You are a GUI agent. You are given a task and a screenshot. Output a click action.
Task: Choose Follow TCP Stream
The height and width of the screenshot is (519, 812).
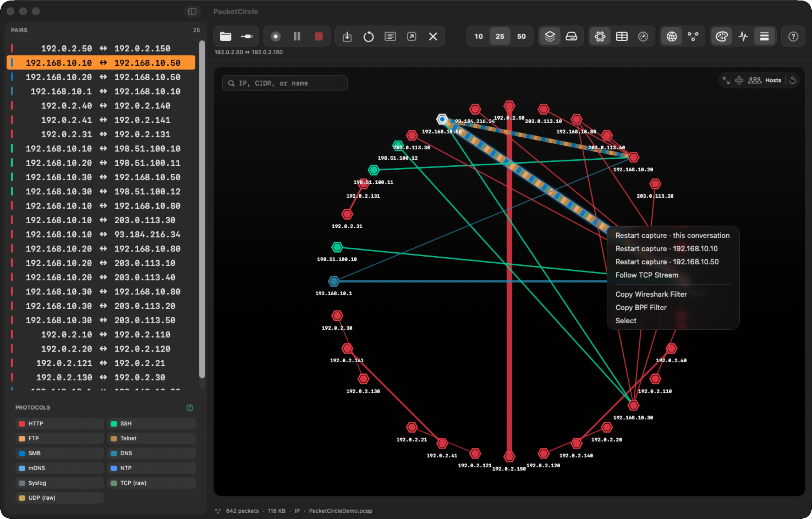(646, 275)
